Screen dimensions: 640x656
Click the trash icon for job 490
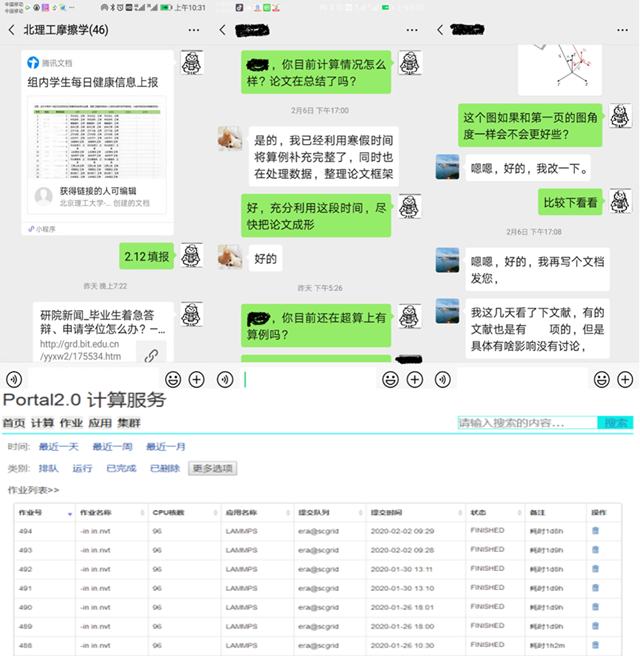click(x=597, y=606)
